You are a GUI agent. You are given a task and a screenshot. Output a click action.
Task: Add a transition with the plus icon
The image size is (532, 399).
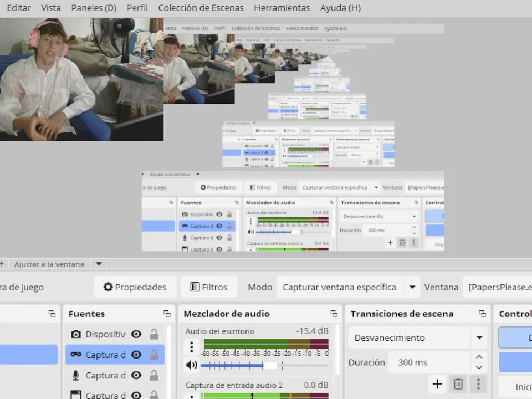coord(437,384)
